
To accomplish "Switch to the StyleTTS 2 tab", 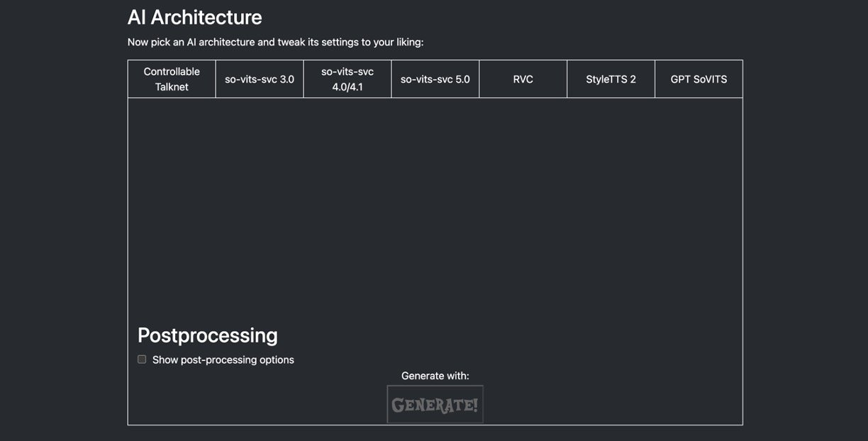I will 611,79.
